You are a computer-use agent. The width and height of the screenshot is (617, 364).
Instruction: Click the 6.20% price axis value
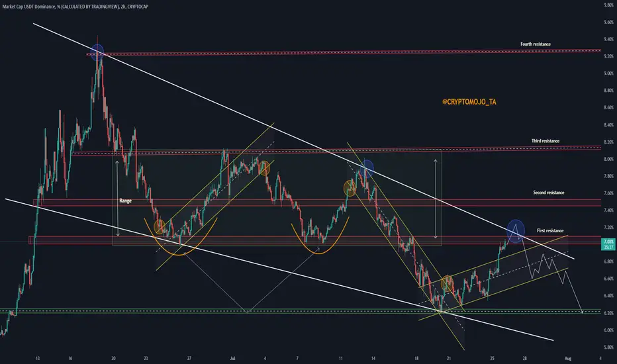pos(608,313)
